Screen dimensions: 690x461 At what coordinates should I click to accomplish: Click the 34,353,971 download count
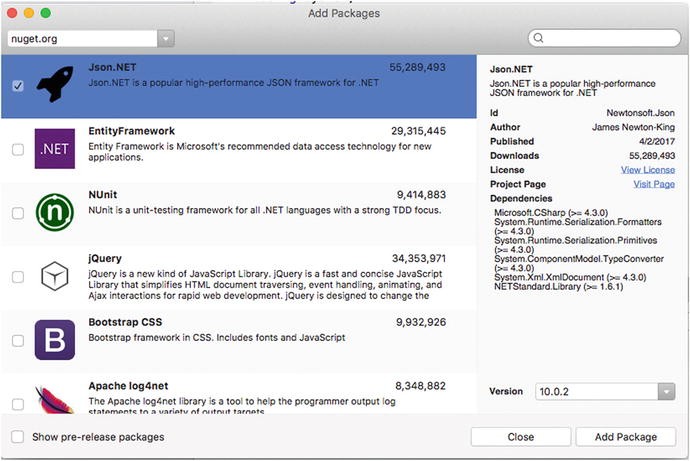pos(418,259)
